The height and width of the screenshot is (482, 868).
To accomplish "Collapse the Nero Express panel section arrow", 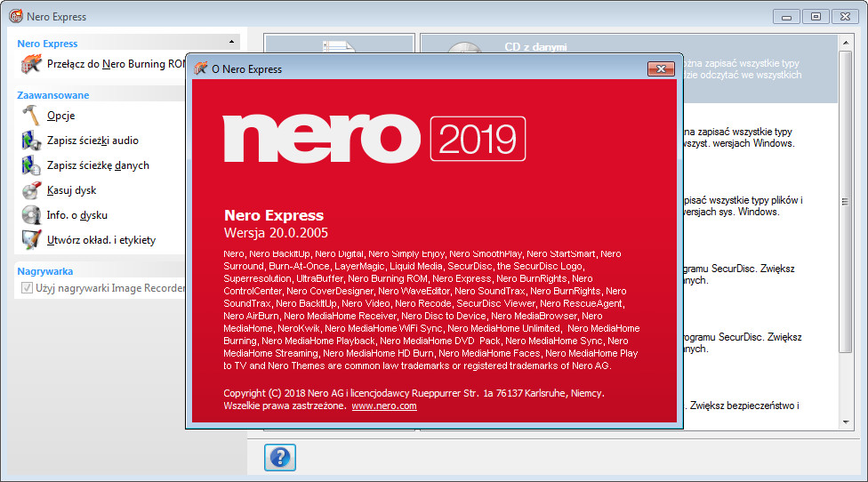I will (231, 42).
